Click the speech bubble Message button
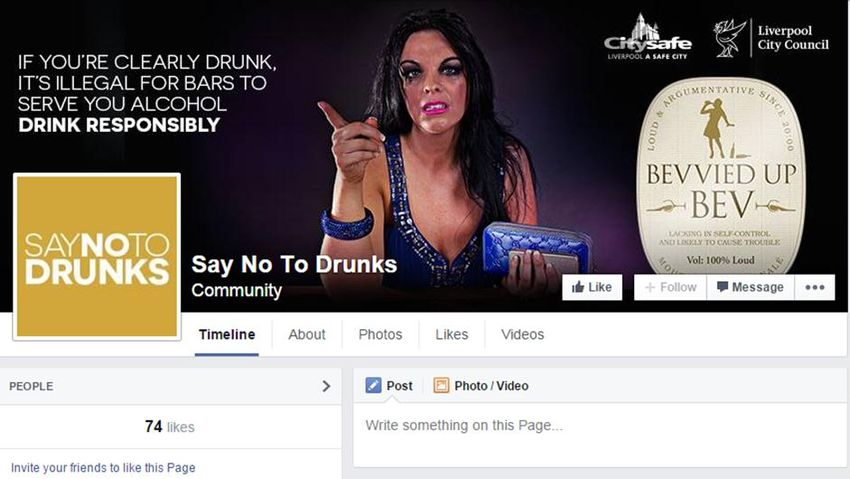The image size is (850, 479). coord(751,287)
